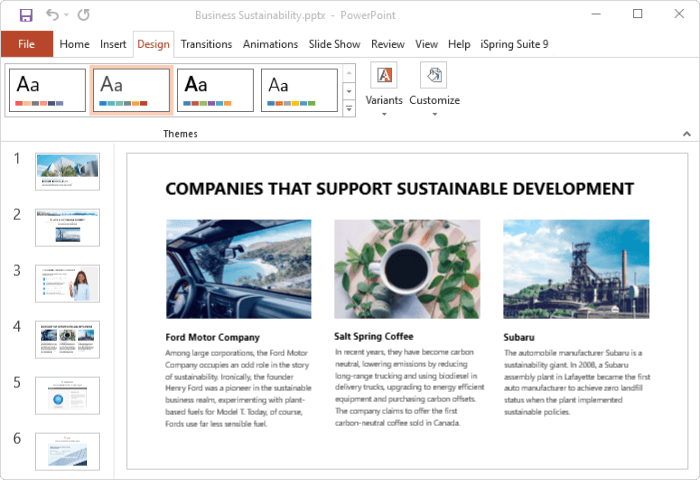Collapse the ribbon with the chevron
The width and height of the screenshot is (700, 480).
coord(687,134)
